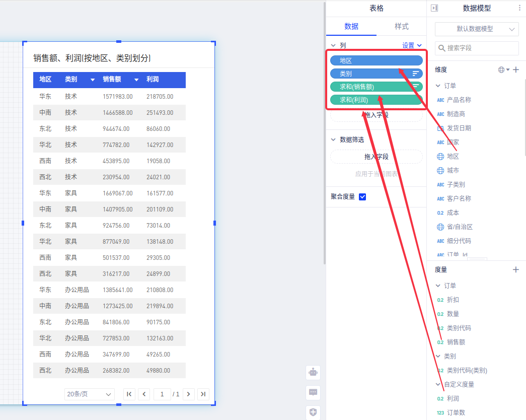Open the 20条/页 page size dropdown
Viewport: 526px width, 420px height.
[x=89, y=394]
